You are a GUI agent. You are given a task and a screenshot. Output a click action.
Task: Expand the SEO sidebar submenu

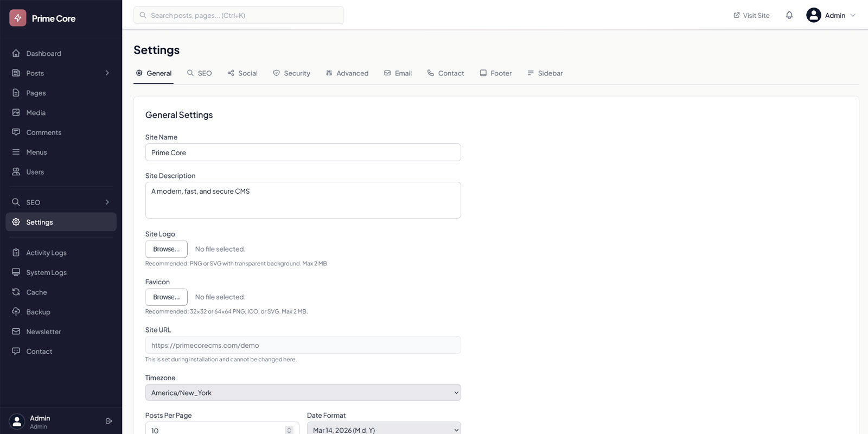(x=107, y=202)
